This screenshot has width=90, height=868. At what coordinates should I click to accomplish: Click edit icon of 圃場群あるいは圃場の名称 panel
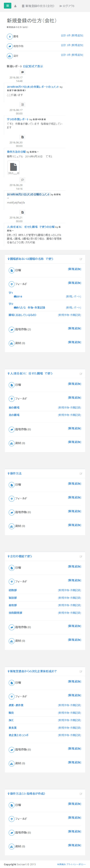(x=81, y=259)
